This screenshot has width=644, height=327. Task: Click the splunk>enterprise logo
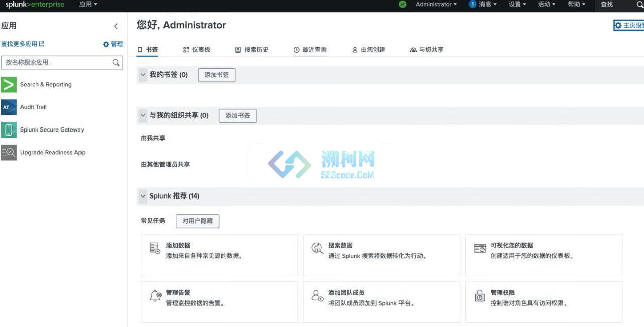tap(35, 5)
